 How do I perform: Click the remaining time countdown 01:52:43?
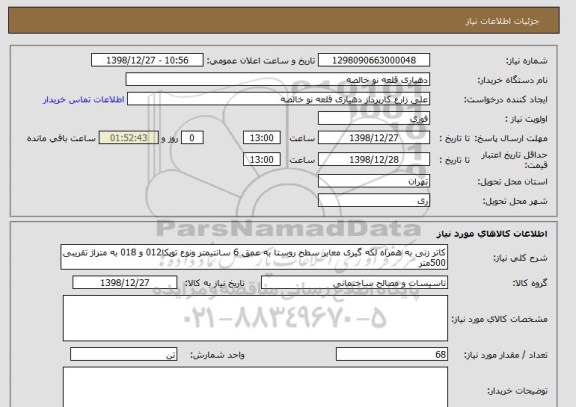129,138
